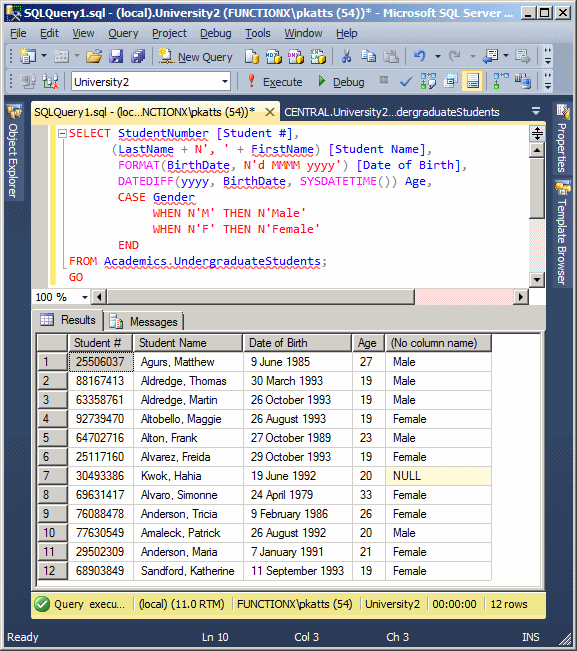
Task: Click the Paste clipboard icon
Action: tap(390, 56)
